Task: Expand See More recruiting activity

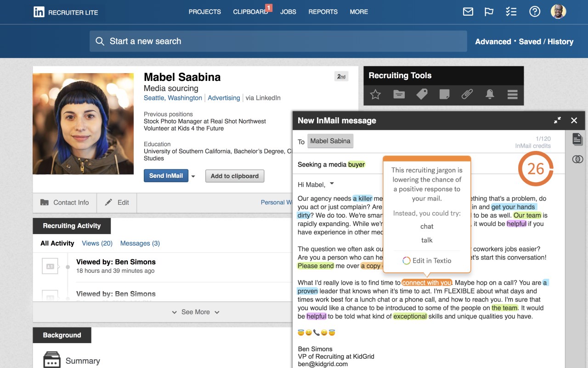Action: (196, 312)
